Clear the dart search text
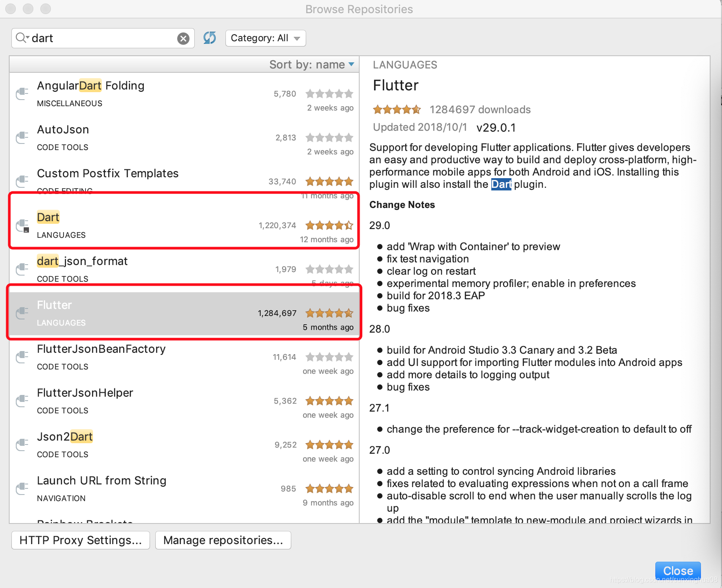The height and width of the screenshot is (588, 722). tap(183, 39)
